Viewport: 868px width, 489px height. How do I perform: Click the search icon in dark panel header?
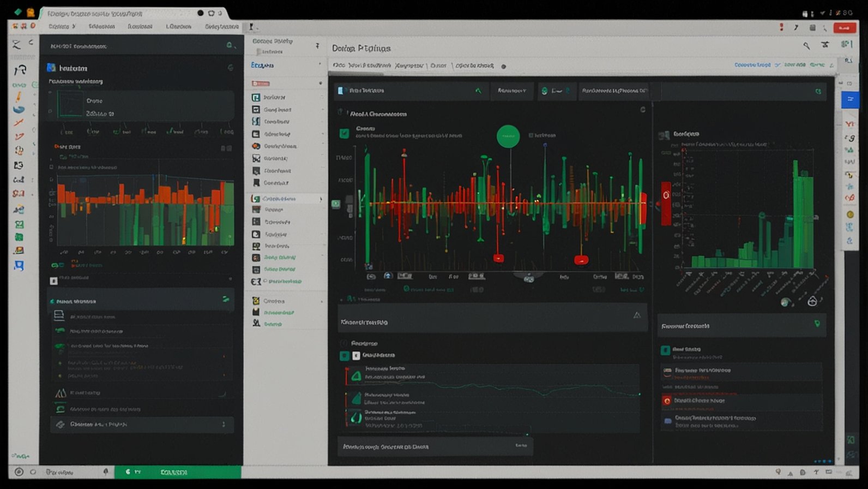point(230,46)
